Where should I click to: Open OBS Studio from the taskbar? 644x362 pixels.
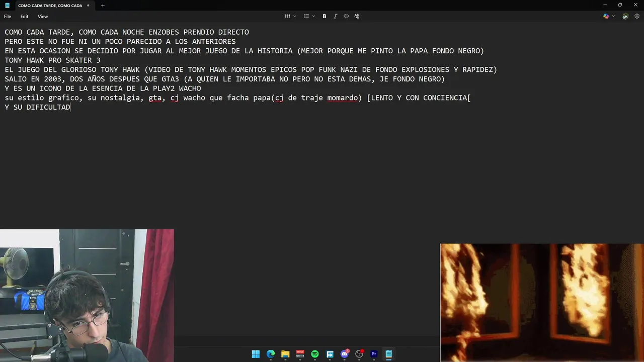(x=359, y=354)
